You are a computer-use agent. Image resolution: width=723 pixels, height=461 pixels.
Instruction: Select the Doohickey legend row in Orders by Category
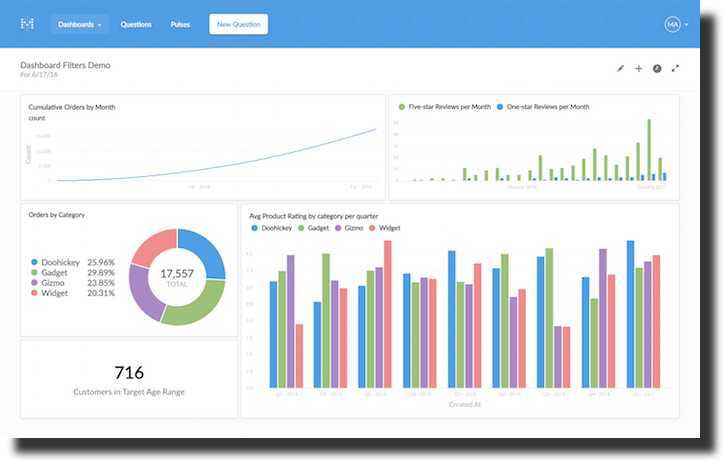pyautogui.click(x=73, y=262)
